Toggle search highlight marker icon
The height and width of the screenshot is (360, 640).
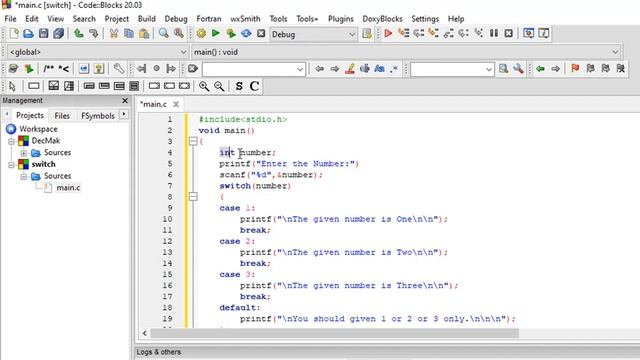coord(350,69)
